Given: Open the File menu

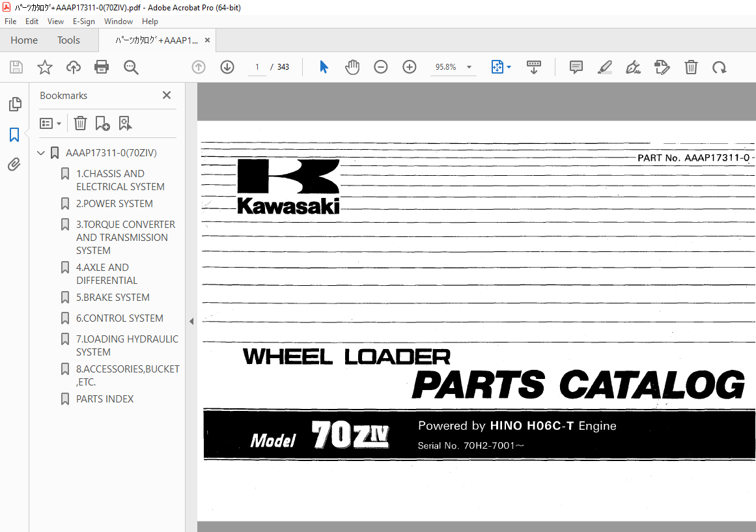Looking at the screenshot, I should [10, 21].
